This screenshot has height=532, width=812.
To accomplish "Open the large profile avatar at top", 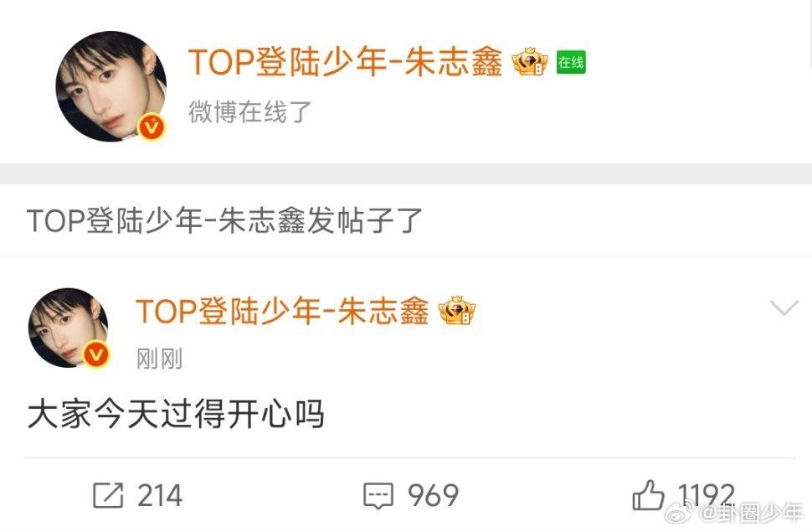I will (x=110, y=86).
